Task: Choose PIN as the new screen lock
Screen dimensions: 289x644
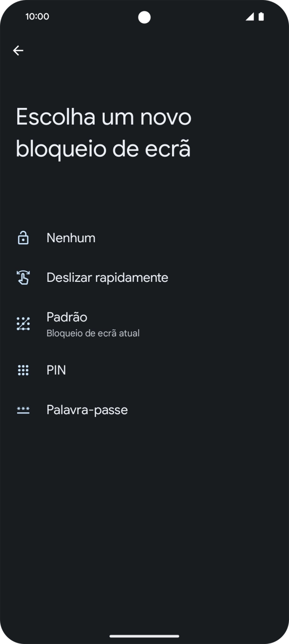Action: [x=56, y=370]
